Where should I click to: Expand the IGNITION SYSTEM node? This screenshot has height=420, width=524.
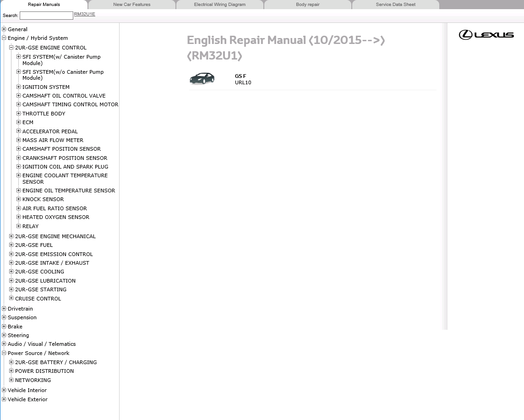pos(19,87)
